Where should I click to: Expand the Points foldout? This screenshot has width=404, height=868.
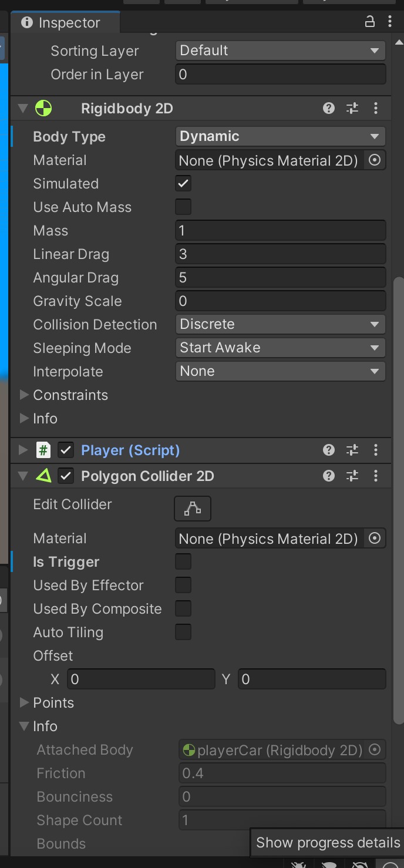coord(24,702)
